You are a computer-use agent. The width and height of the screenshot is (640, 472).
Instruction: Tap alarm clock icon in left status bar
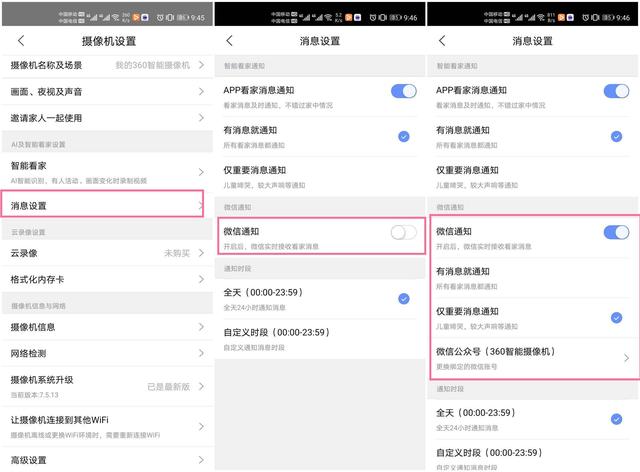[160, 18]
